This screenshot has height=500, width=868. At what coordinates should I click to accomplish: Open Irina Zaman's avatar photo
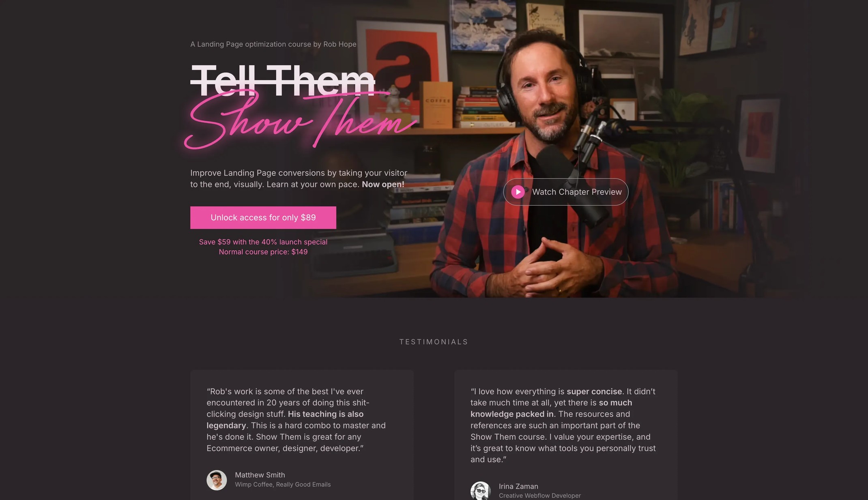(481, 491)
